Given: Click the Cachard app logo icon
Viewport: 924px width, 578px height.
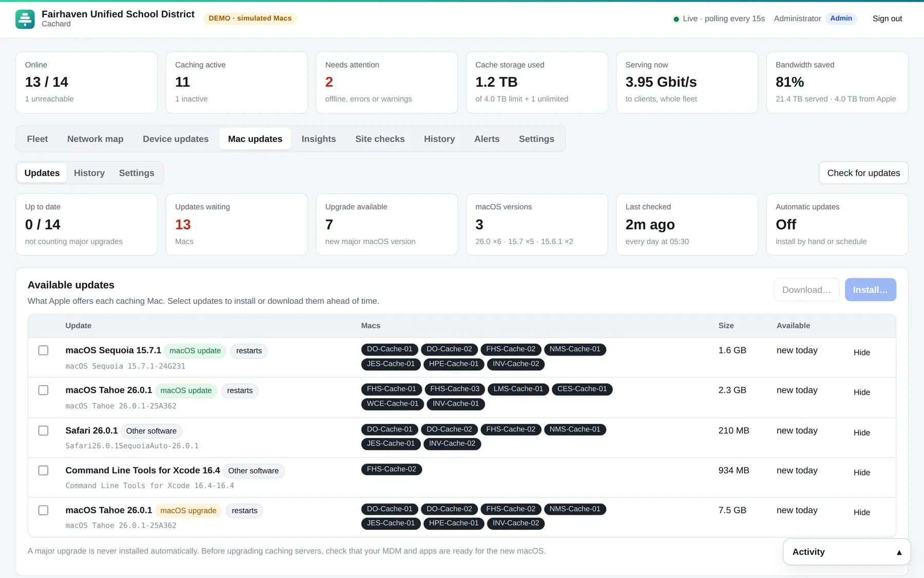Looking at the screenshot, I should [x=25, y=19].
